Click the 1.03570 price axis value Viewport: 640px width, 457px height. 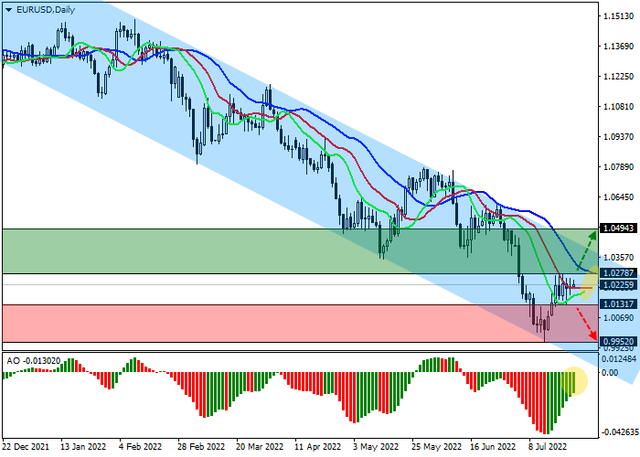click(619, 257)
